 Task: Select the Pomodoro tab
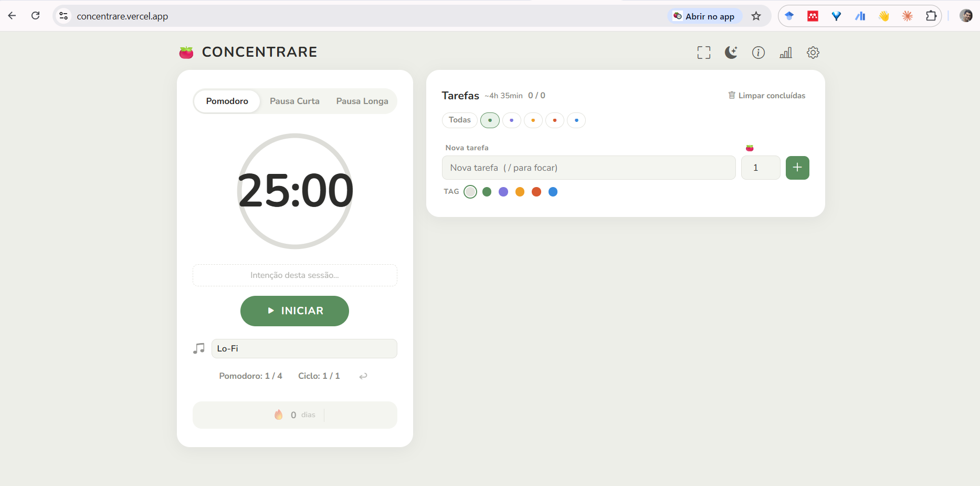tap(227, 101)
